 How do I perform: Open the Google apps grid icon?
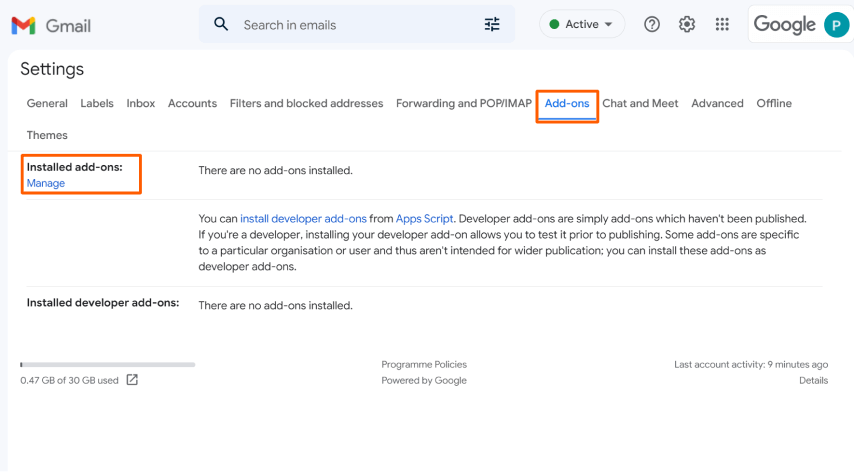click(722, 24)
